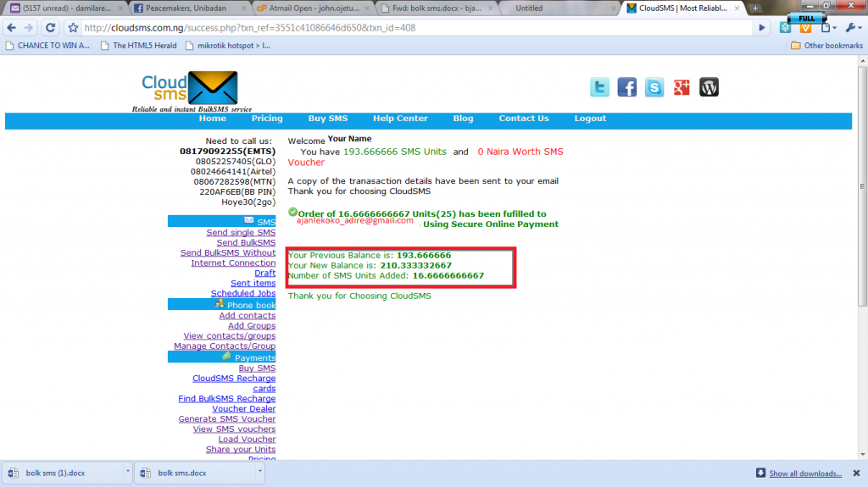Open the Help Center menu item
This screenshot has width=868, height=487.
click(400, 119)
